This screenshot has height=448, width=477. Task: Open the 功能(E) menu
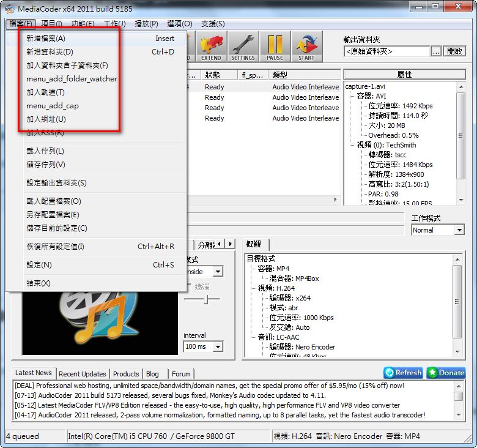[x=83, y=23]
